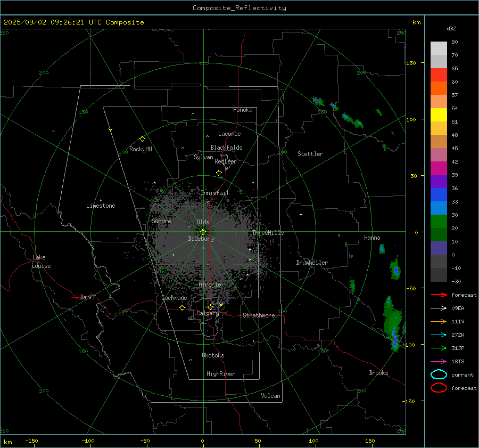Click the dBZ legend heading
Screen dimensions: 479x448
click(x=451, y=28)
